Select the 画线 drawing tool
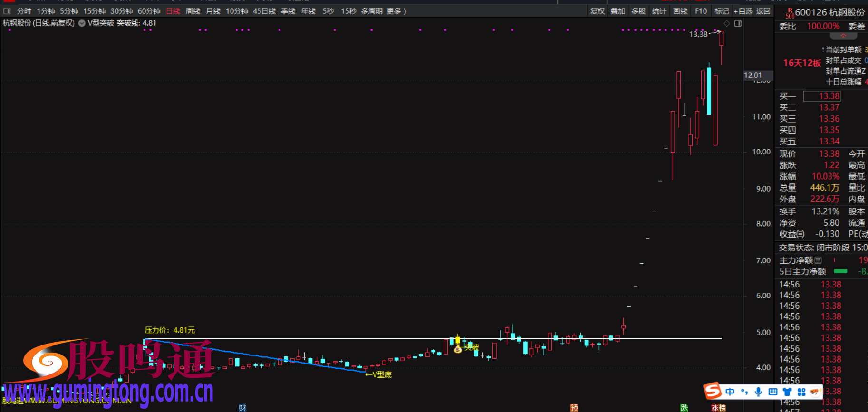 tap(680, 11)
